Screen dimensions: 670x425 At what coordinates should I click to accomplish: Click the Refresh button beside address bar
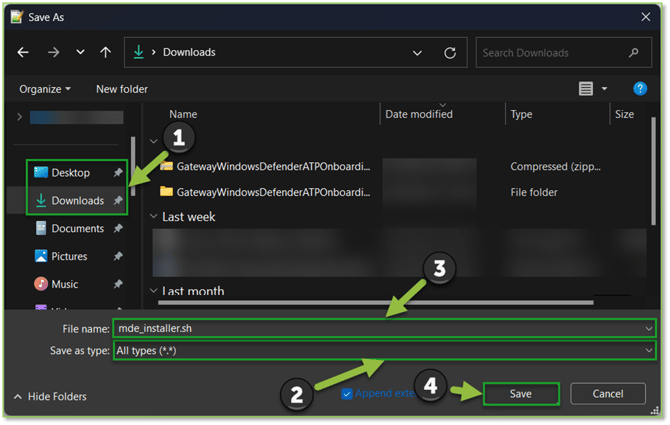pos(450,53)
